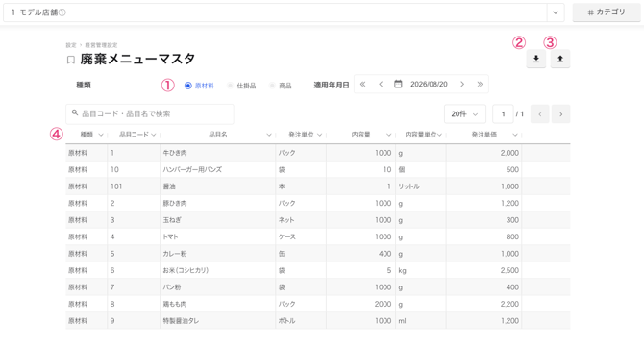
Task: Open the 発注単位 column header menu
Action: 319,135
